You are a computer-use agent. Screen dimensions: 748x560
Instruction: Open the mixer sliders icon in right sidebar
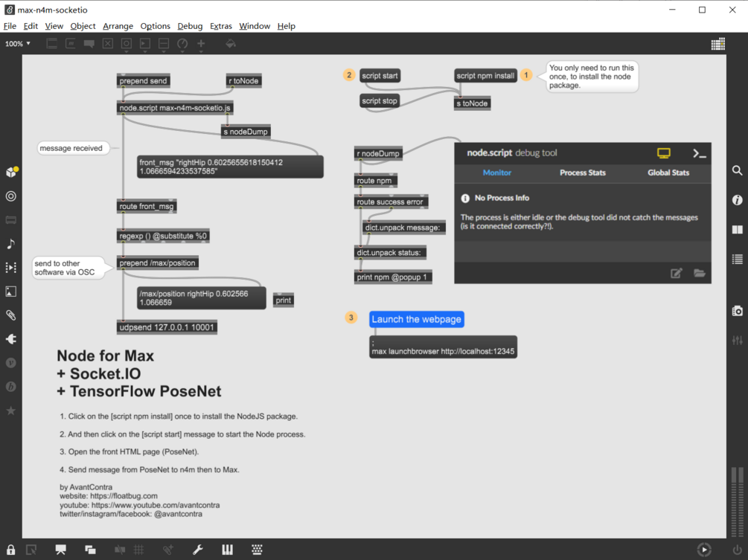click(x=737, y=341)
